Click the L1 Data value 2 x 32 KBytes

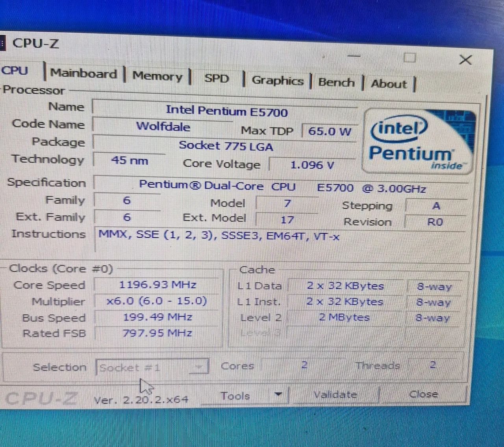point(345,286)
